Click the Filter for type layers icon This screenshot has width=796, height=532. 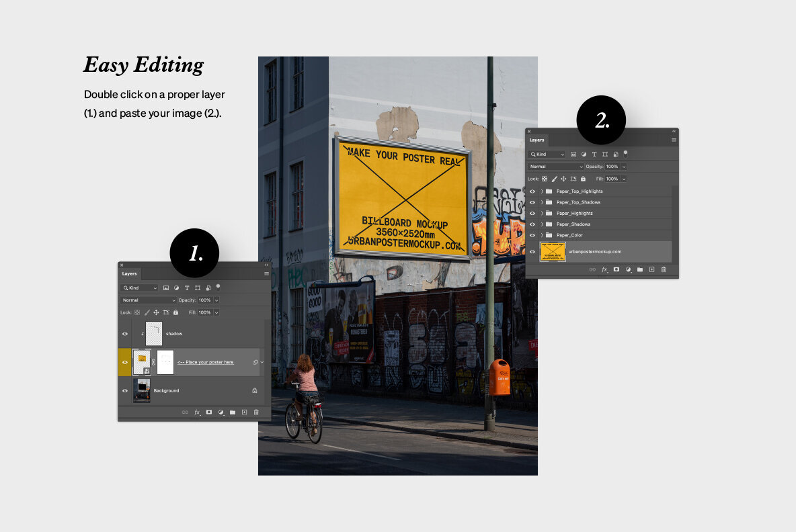(x=187, y=287)
